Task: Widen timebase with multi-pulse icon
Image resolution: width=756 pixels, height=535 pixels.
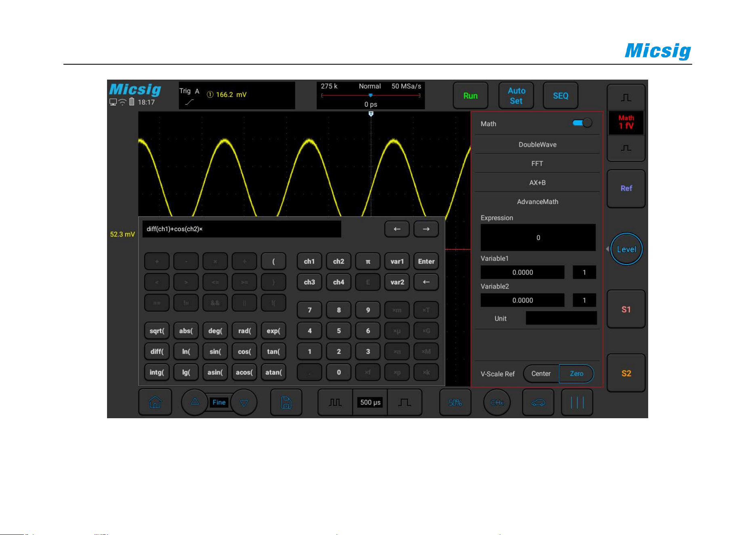Action: click(335, 402)
